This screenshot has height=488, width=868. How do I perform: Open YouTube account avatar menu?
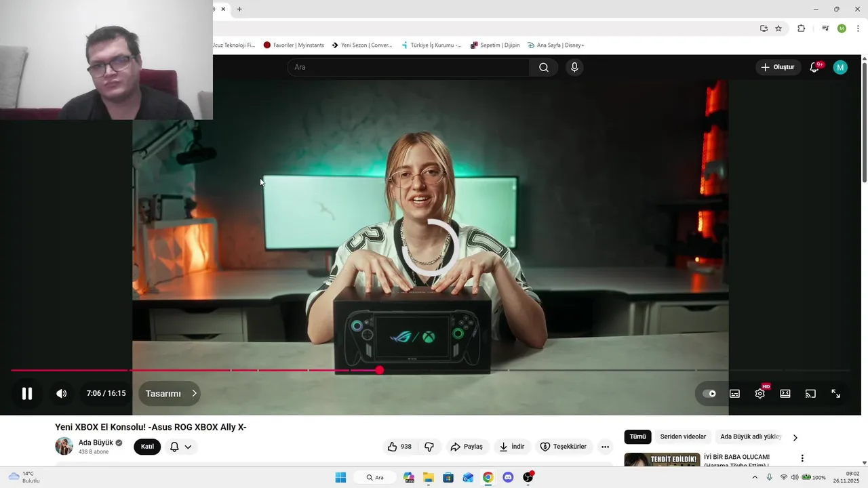[x=840, y=67]
